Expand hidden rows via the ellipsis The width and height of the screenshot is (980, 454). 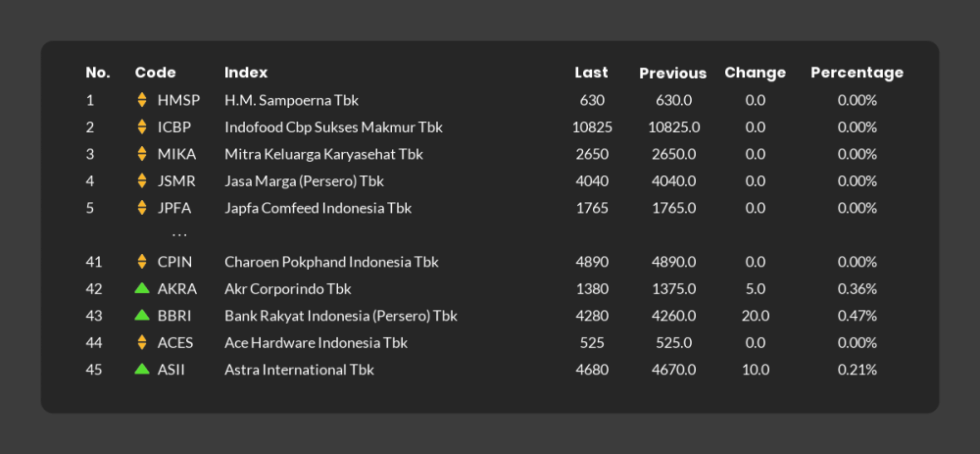point(179,235)
